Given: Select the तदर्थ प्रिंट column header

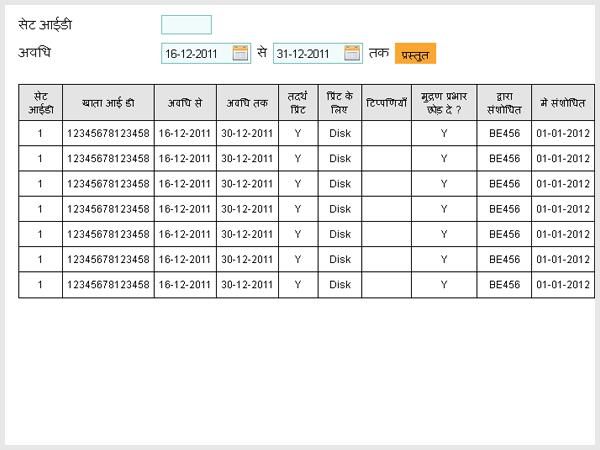Looking at the screenshot, I should point(298,103).
